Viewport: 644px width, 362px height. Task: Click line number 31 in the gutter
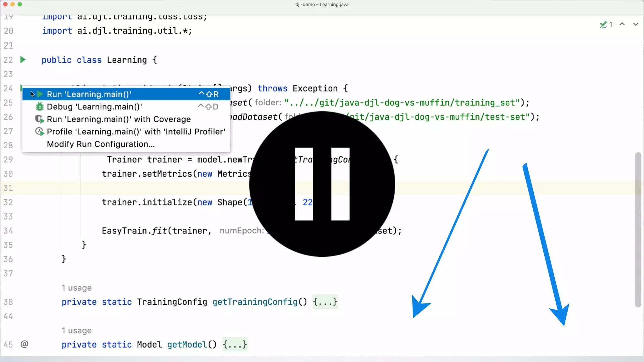(8, 188)
